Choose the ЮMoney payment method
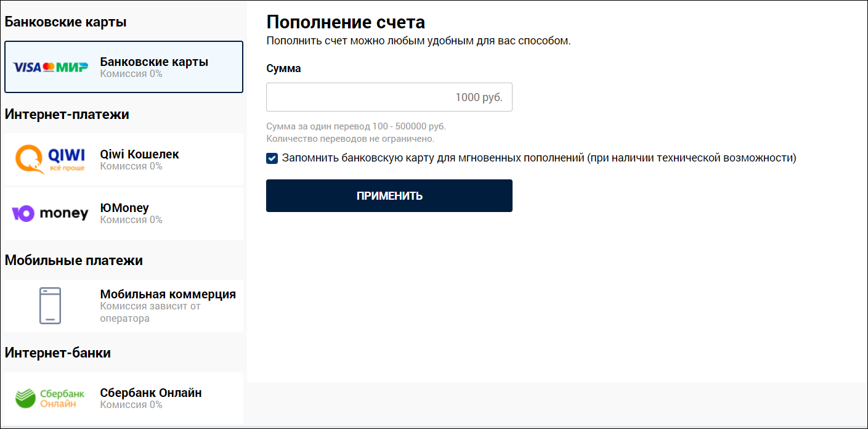This screenshot has height=429, width=868. pyautogui.click(x=124, y=213)
